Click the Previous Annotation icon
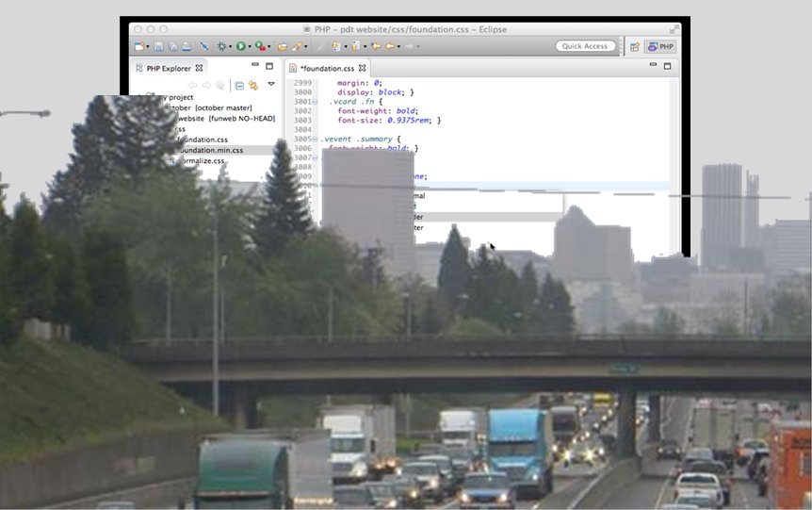 355,46
